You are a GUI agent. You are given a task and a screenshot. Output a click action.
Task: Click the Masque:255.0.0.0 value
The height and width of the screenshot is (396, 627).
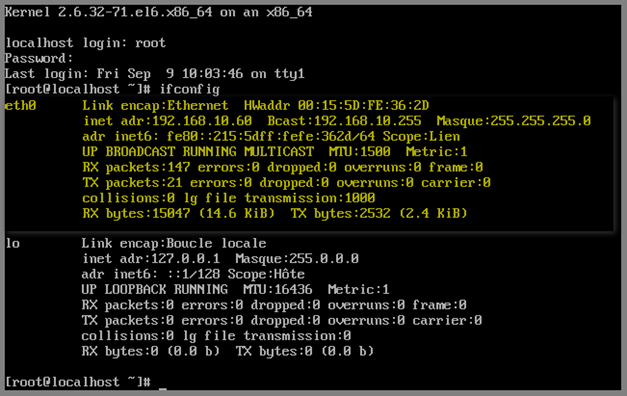click(297, 258)
